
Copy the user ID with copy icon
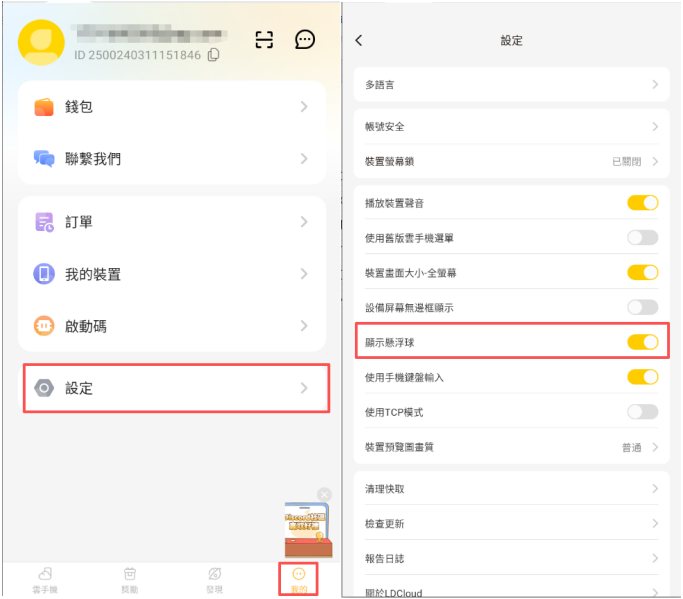[213, 56]
